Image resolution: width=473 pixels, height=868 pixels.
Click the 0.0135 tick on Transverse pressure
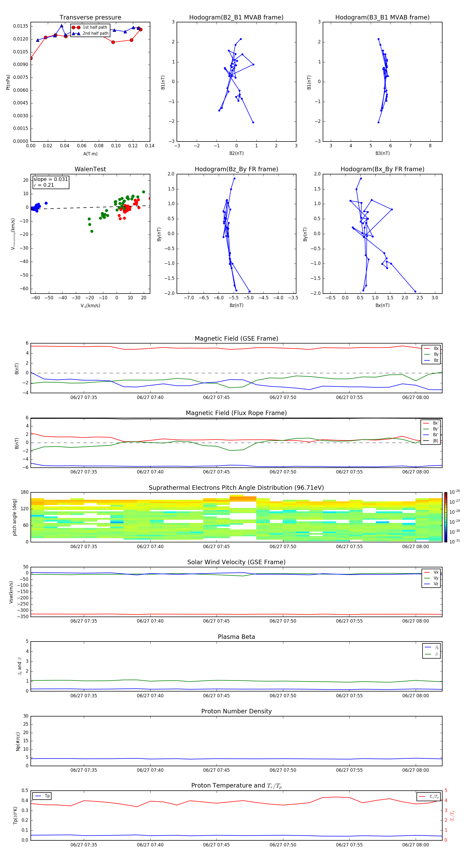[20, 26]
